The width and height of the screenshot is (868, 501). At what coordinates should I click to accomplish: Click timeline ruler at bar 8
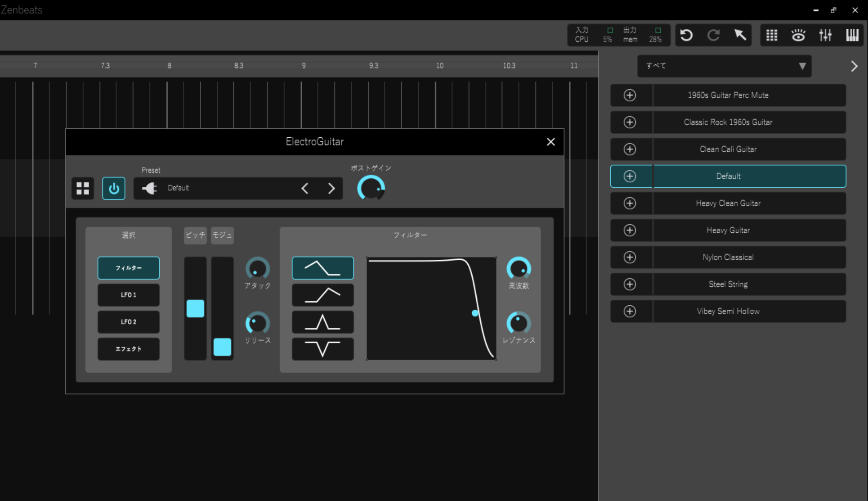169,66
